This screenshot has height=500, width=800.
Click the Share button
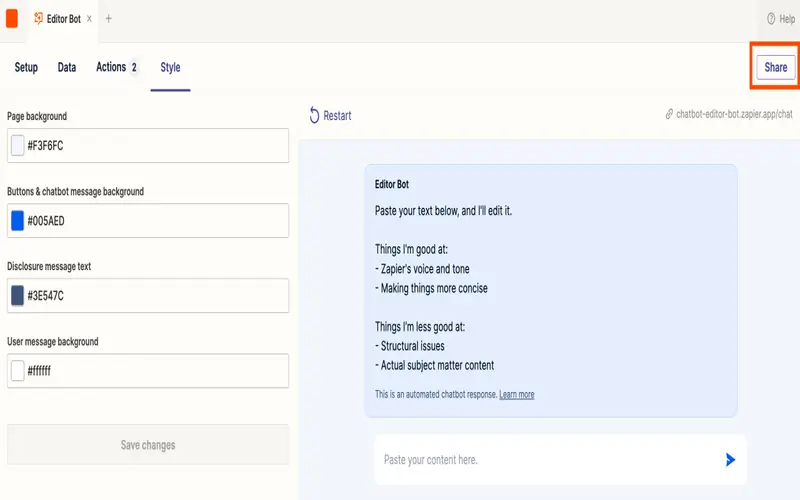776,67
